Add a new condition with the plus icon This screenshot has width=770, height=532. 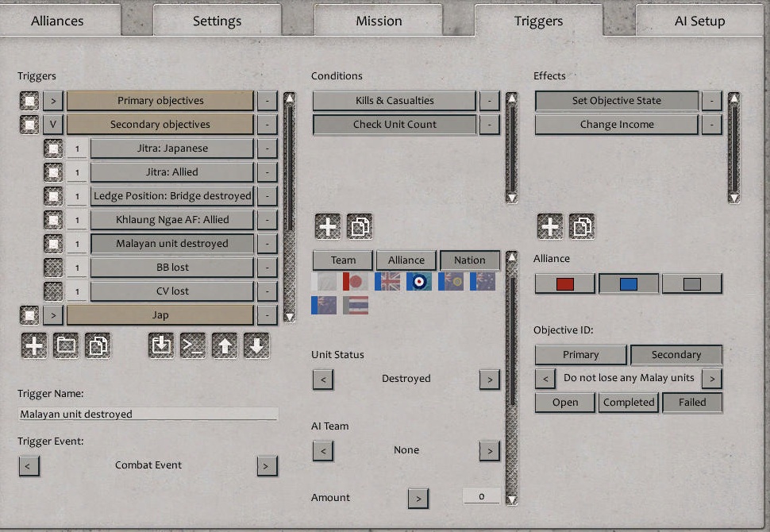pyautogui.click(x=328, y=226)
